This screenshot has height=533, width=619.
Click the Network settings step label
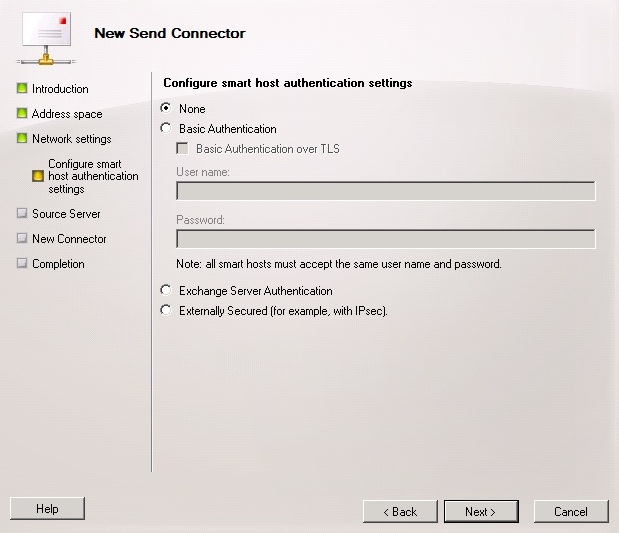[x=71, y=139]
